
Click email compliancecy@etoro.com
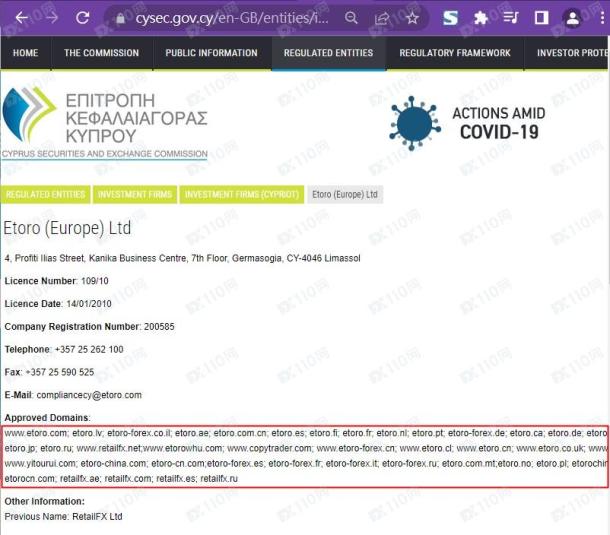click(x=89, y=395)
